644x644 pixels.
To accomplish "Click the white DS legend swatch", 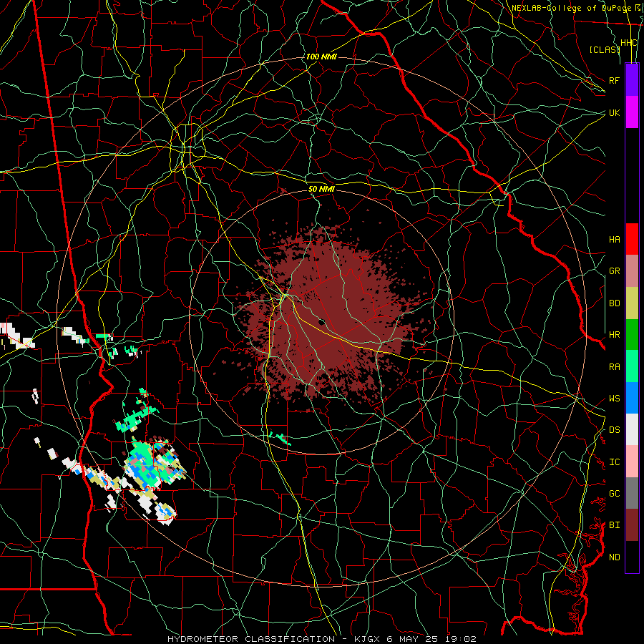I will 632,429.
